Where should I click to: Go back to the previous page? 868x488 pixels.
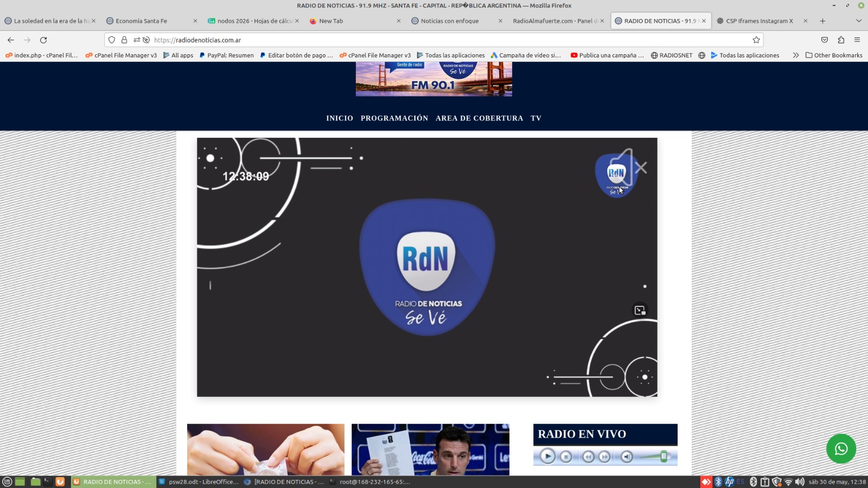[11, 40]
